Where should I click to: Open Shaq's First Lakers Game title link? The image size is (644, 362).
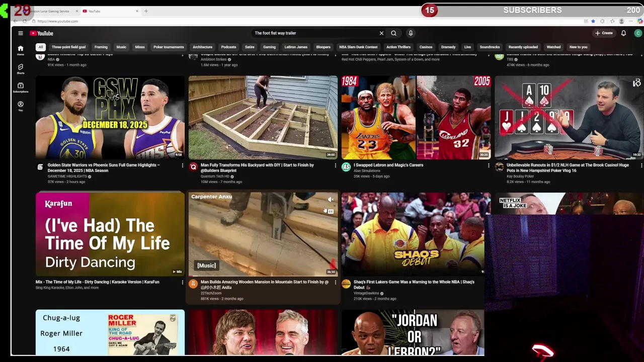(x=414, y=285)
